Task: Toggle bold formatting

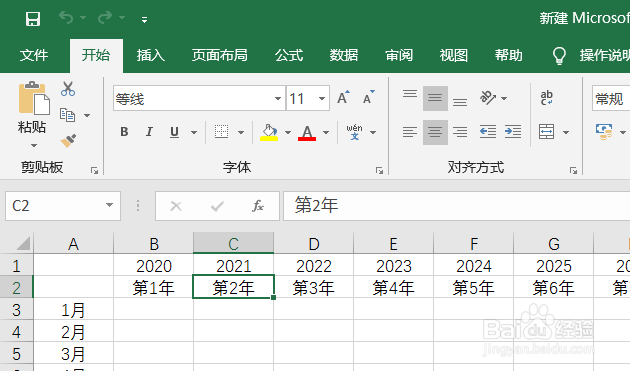Action: [x=125, y=132]
